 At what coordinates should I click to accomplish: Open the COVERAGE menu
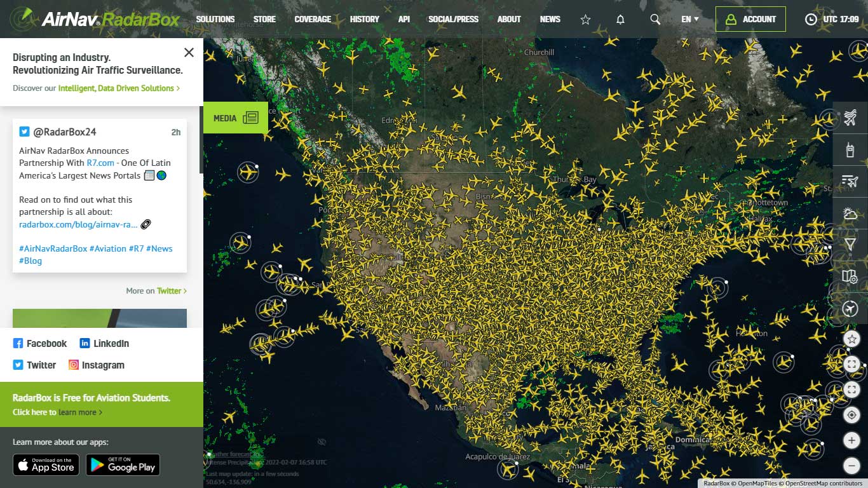313,19
